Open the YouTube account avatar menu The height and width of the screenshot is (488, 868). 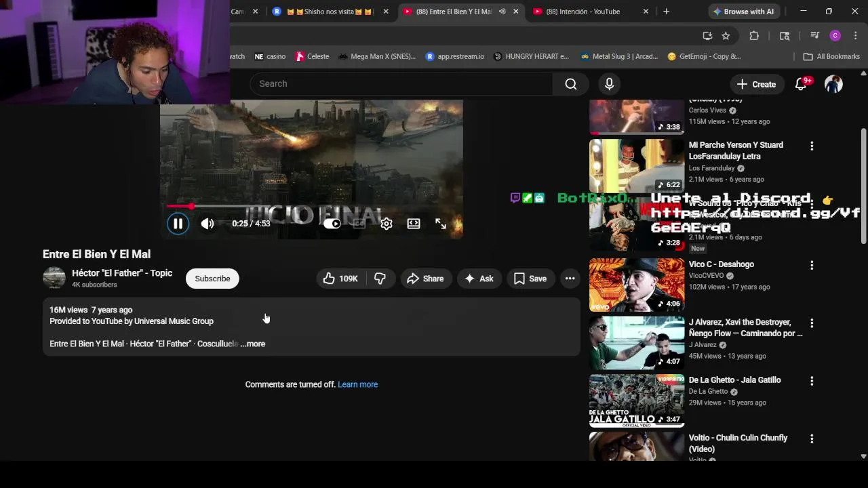(833, 84)
